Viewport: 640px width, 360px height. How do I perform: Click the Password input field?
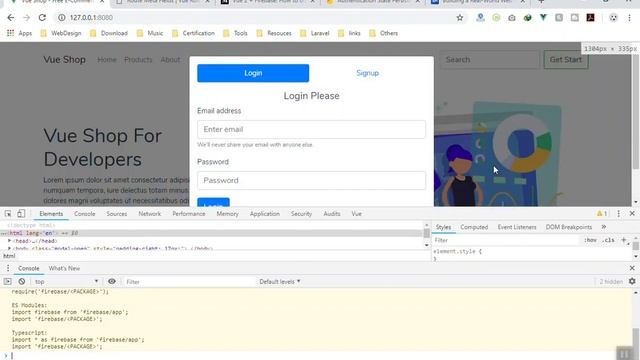click(x=311, y=180)
